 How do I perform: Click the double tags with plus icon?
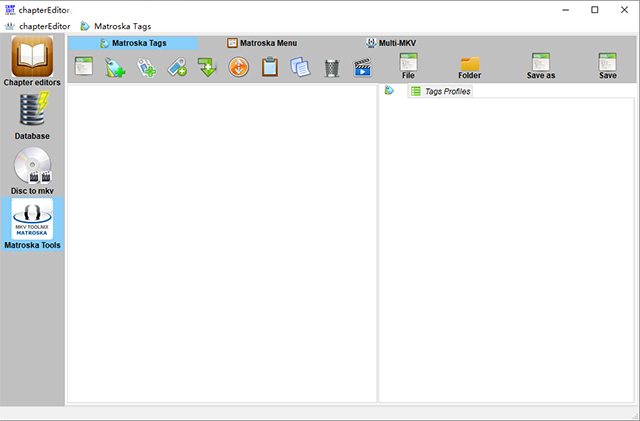click(x=146, y=67)
